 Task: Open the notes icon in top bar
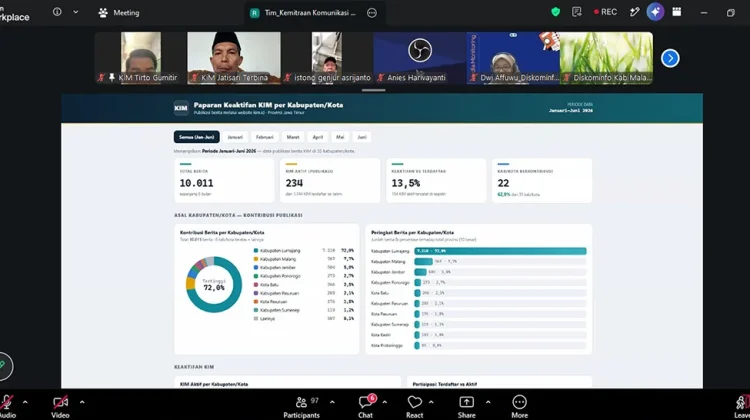[x=576, y=12]
